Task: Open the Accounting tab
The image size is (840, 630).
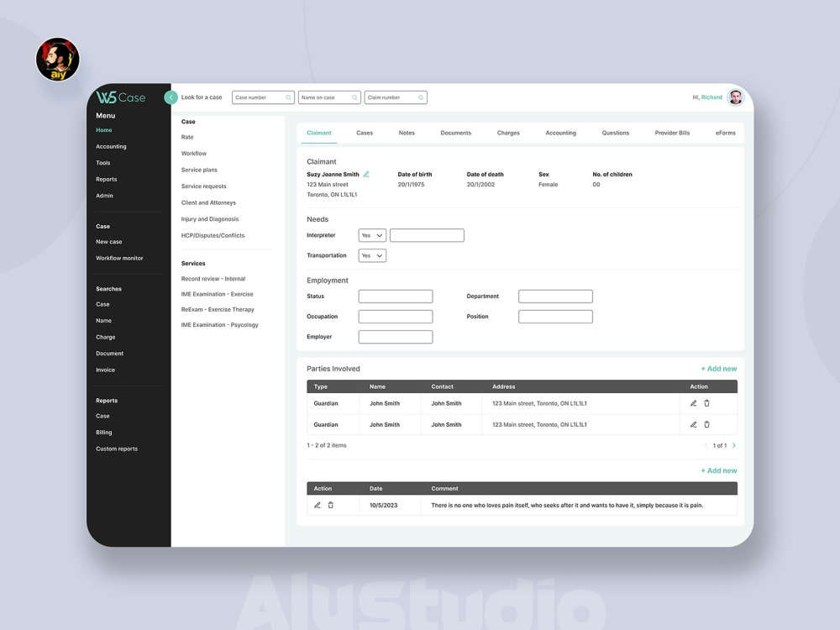Action: click(x=561, y=133)
